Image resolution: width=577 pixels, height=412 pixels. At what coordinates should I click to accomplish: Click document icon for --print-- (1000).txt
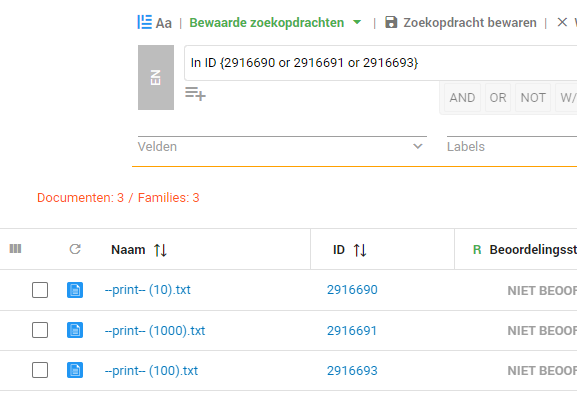(x=75, y=330)
